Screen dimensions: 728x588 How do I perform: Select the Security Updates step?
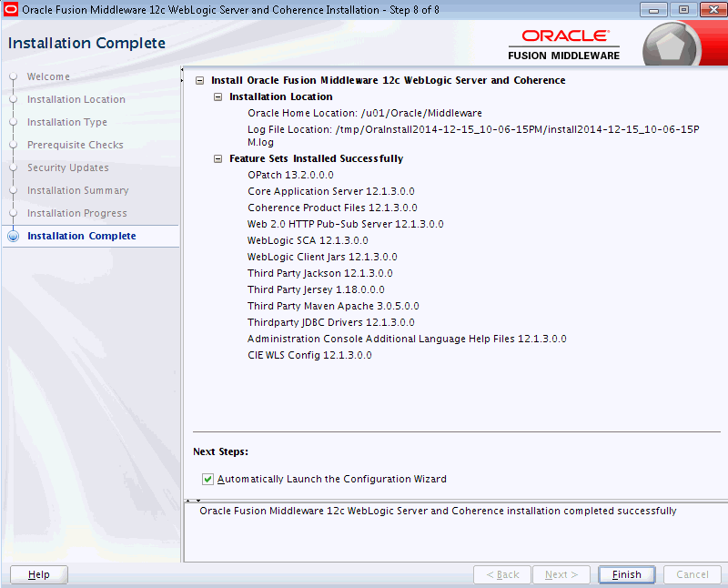coord(67,167)
